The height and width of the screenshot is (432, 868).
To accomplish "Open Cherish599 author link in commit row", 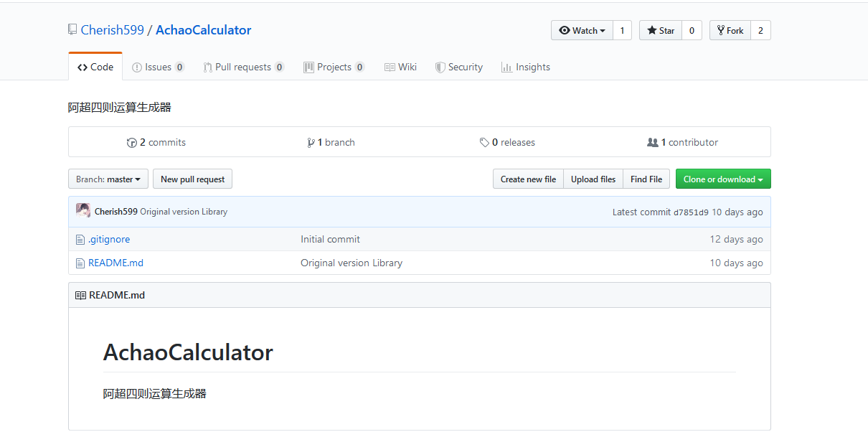I will point(116,212).
